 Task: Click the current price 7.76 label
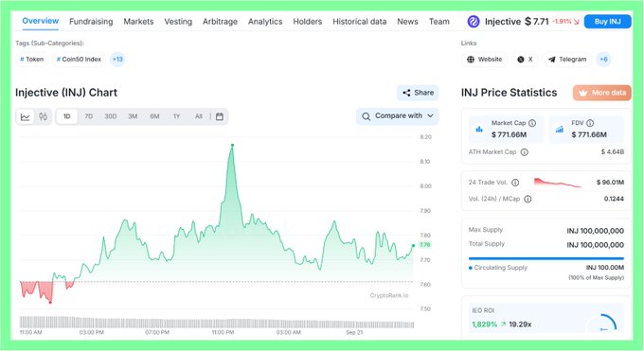pyautogui.click(x=424, y=245)
